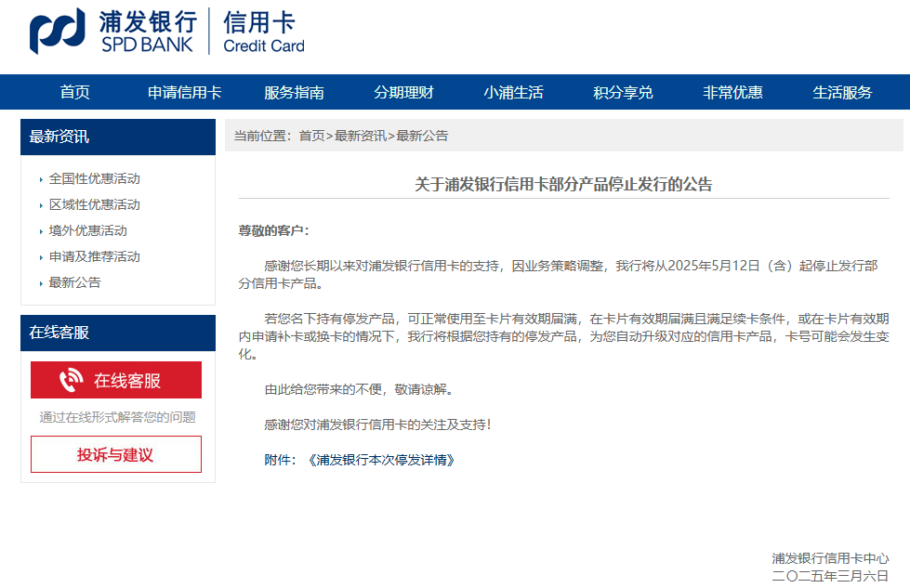
Task: Open 全国性优惠活动 in the sidebar
Action: click(x=95, y=178)
